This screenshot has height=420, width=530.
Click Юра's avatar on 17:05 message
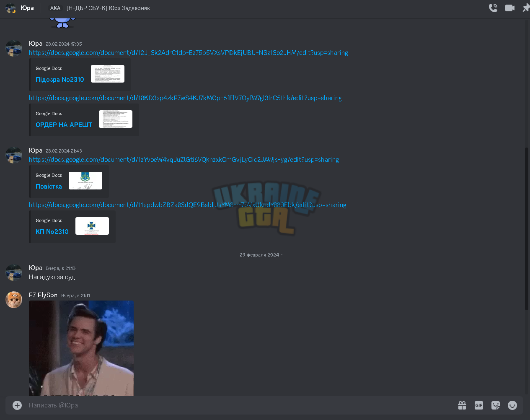click(14, 48)
